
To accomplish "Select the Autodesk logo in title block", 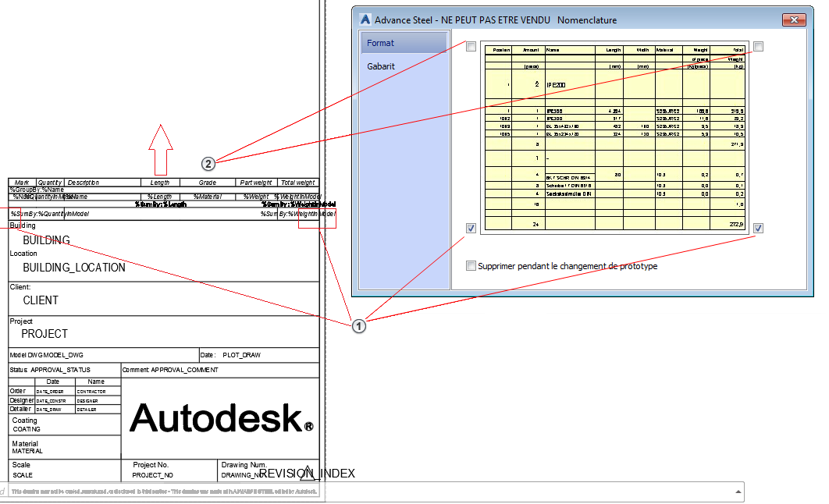I will click(222, 418).
